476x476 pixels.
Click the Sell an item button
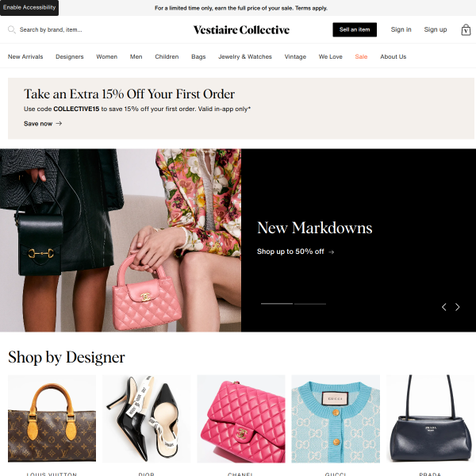tap(355, 30)
